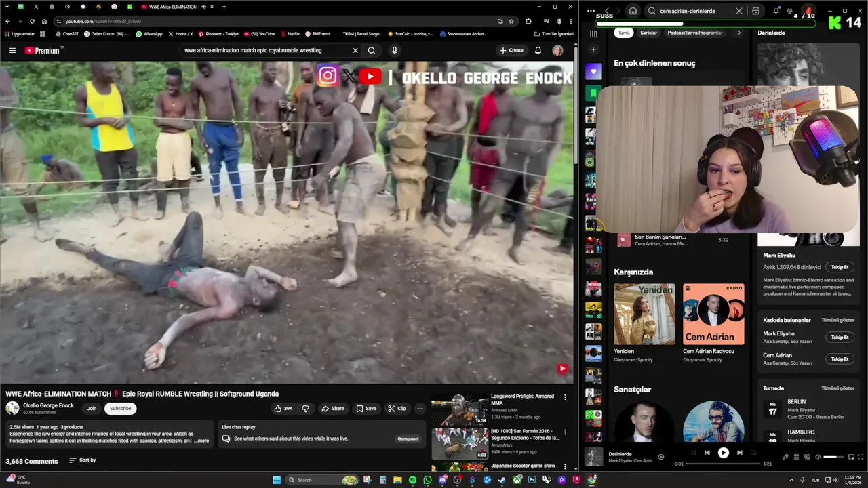The height and width of the screenshot is (488, 868).
Task: Clear the Spotify search field
Action: tap(739, 11)
